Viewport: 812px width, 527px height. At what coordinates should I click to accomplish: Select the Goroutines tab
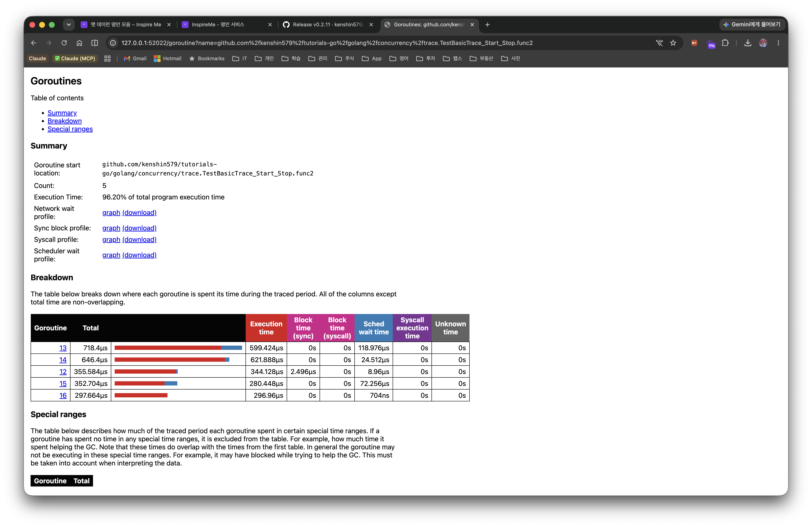tap(429, 25)
